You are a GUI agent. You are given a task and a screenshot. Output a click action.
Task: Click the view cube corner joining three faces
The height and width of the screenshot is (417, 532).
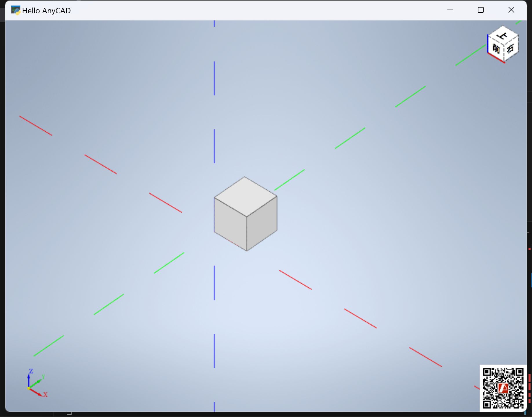click(504, 44)
